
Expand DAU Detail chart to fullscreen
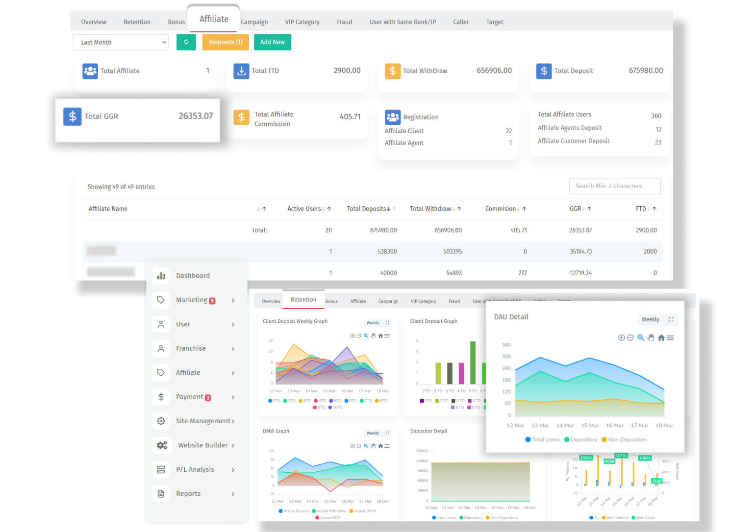point(671,319)
